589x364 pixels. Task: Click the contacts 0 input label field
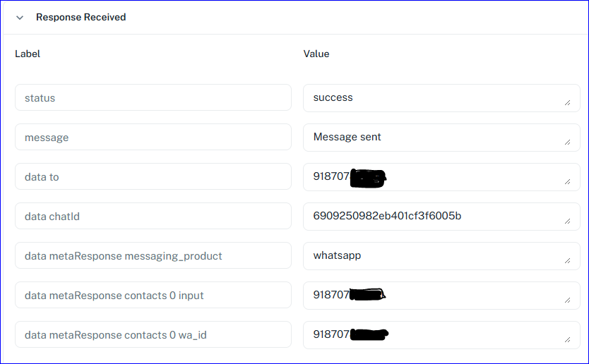coord(153,296)
